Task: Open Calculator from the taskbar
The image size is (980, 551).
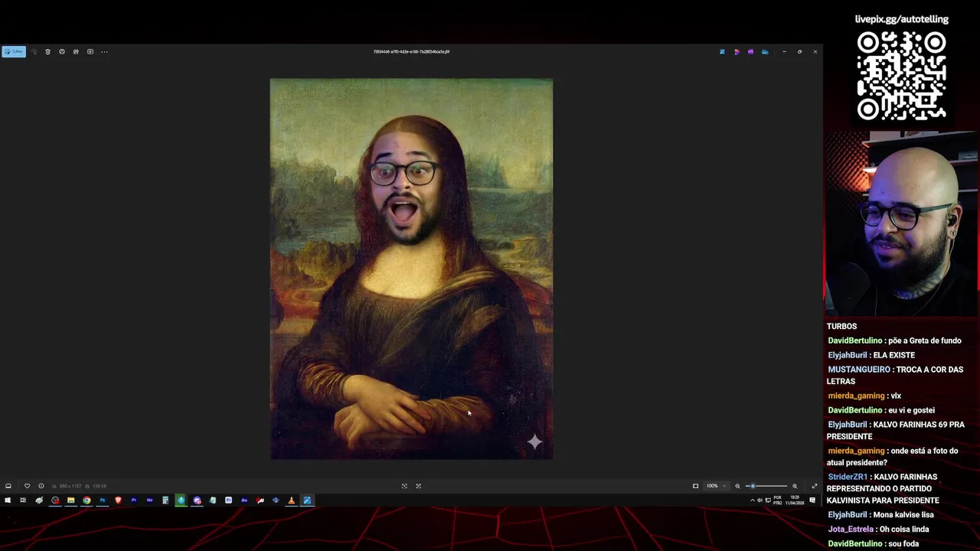Action: pos(165,500)
